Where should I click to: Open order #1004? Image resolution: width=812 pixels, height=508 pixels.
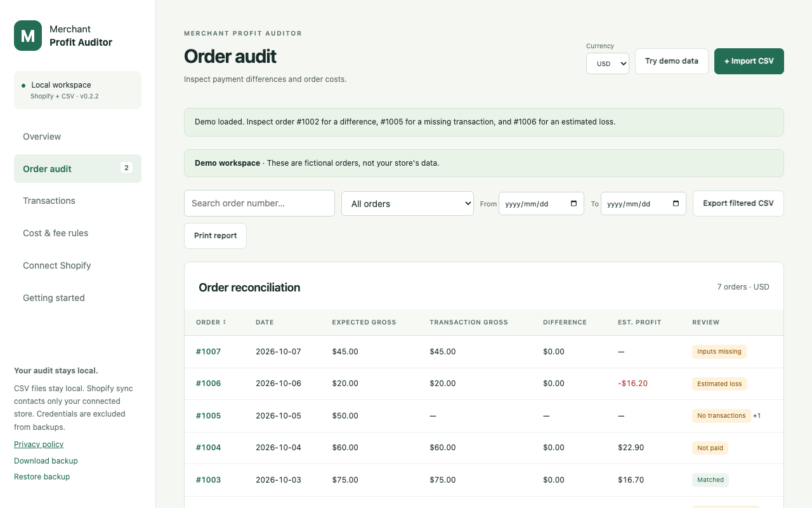208,448
